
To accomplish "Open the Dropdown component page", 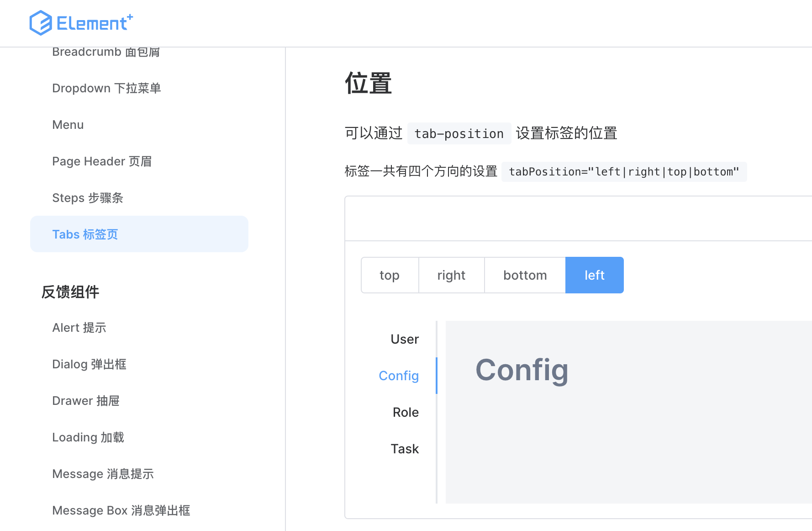I will (x=106, y=88).
